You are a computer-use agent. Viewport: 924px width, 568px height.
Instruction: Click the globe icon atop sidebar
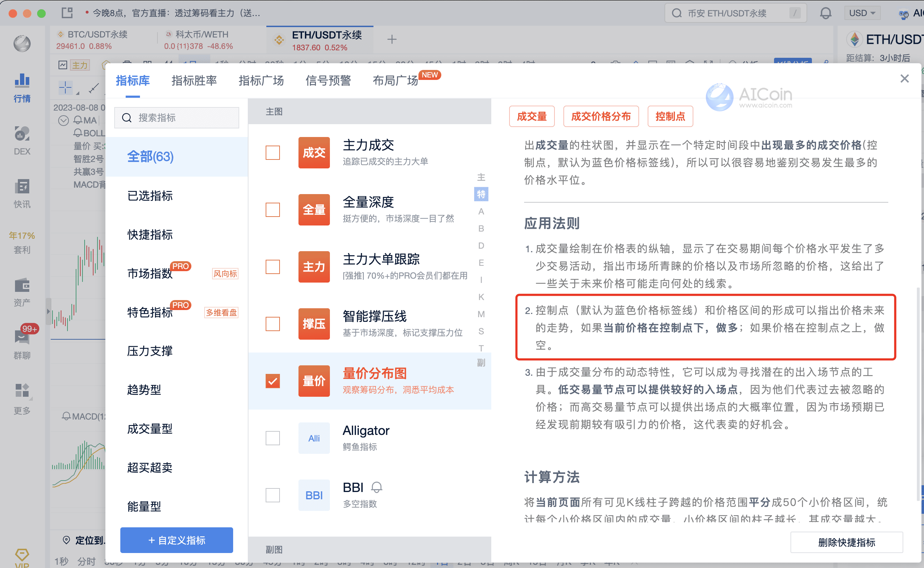[22, 44]
